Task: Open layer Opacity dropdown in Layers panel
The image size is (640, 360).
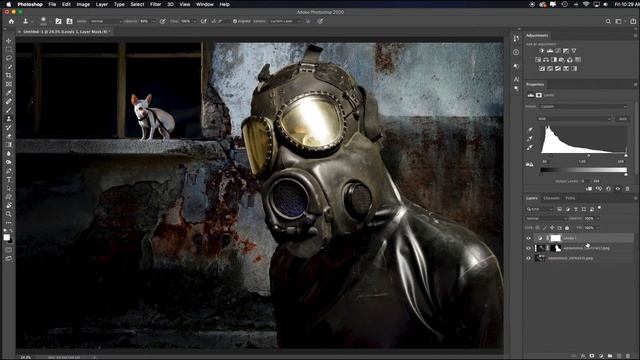Action: (x=598, y=219)
